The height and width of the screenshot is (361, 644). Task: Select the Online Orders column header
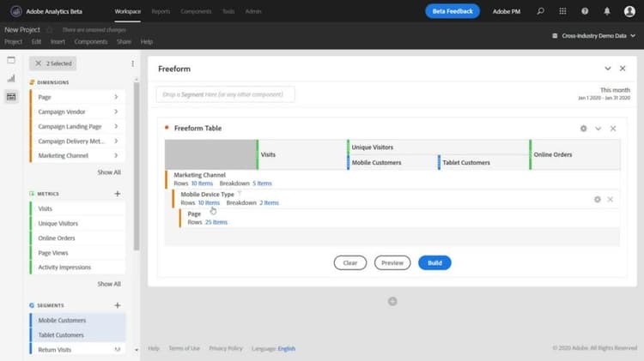575,154
